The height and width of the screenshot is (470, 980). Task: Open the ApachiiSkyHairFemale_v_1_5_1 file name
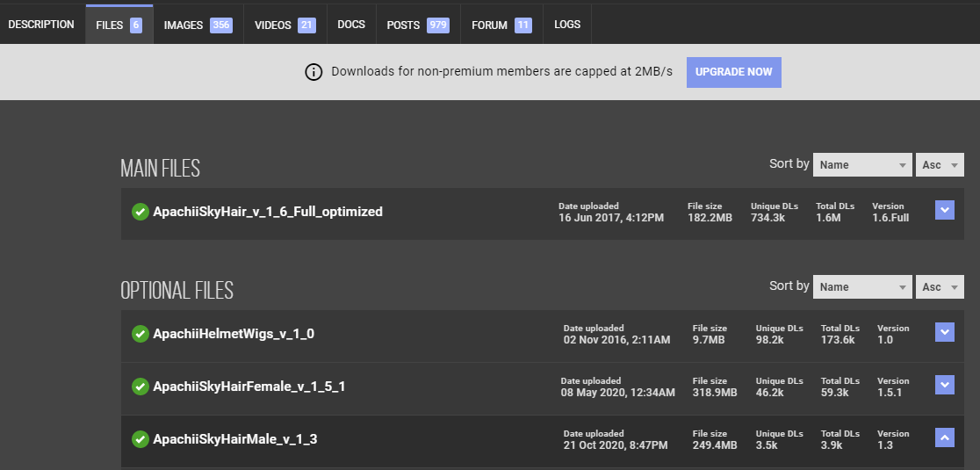[249, 387]
